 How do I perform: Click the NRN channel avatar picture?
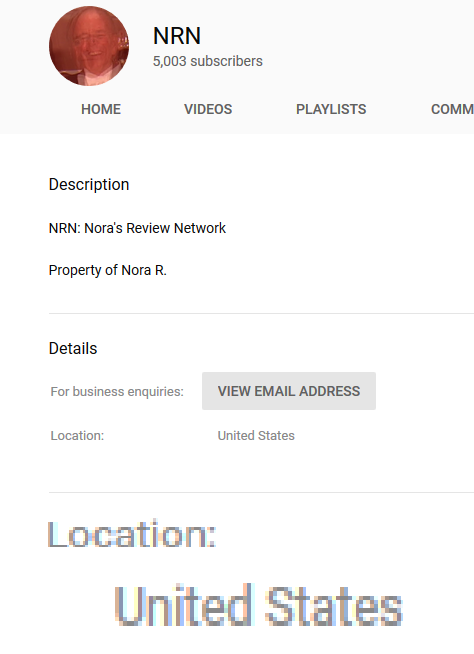[89, 46]
